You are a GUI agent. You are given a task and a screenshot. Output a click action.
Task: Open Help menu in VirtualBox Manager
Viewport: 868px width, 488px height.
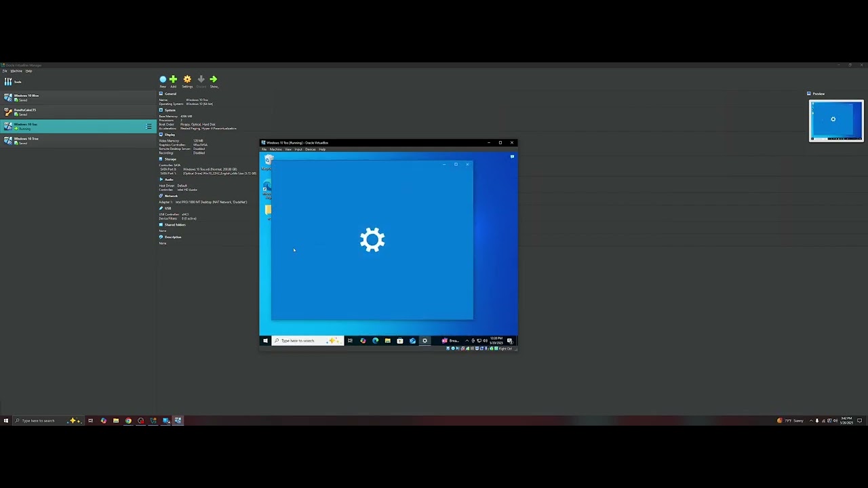tap(28, 70)
